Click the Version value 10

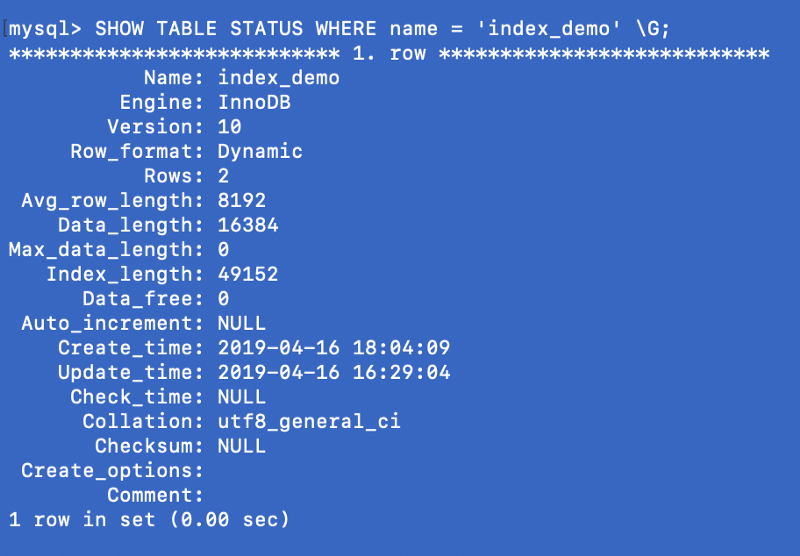(229, 127)
